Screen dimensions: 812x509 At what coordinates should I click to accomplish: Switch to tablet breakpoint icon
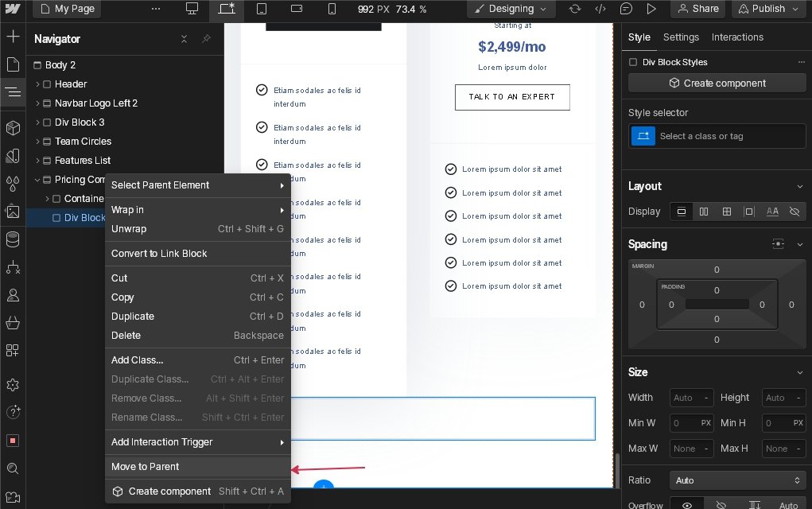[x=262, y=9]
